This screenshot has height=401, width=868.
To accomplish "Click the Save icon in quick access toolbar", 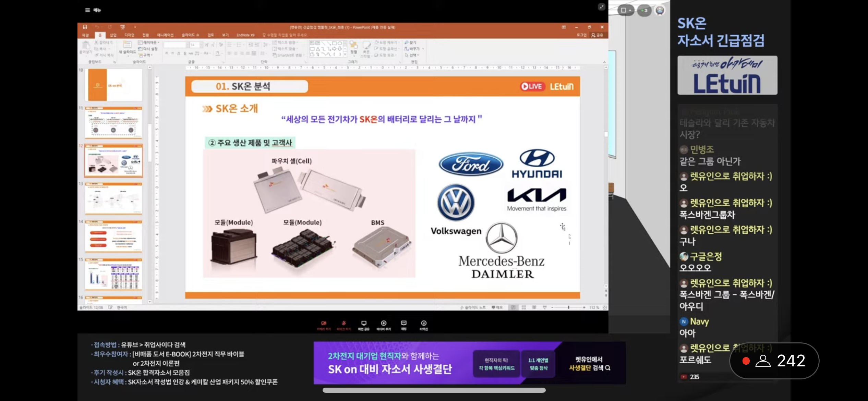I will click(x=85, y=27).
